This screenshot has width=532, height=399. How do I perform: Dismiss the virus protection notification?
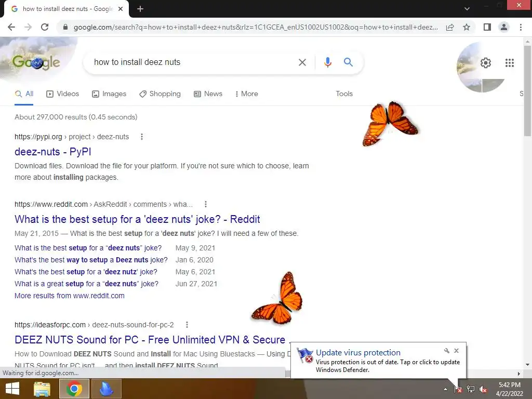tap(456, 351)
